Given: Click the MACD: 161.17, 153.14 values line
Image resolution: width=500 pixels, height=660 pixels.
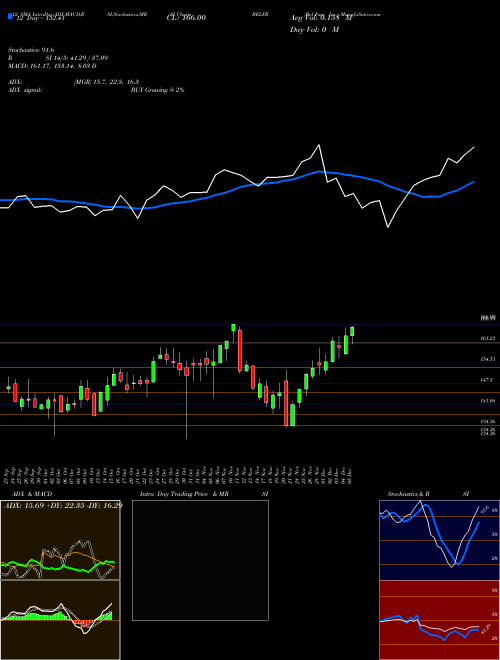Looking at the screenshot, I should click(52, 66).
